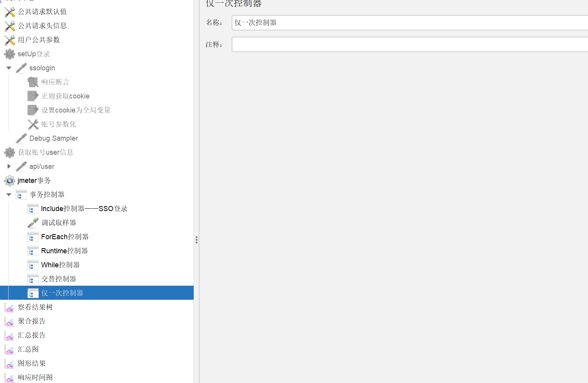Collapse the ssologin tree node
The width and height of the screenshot is (588, 383).
(x=9, y=68)
